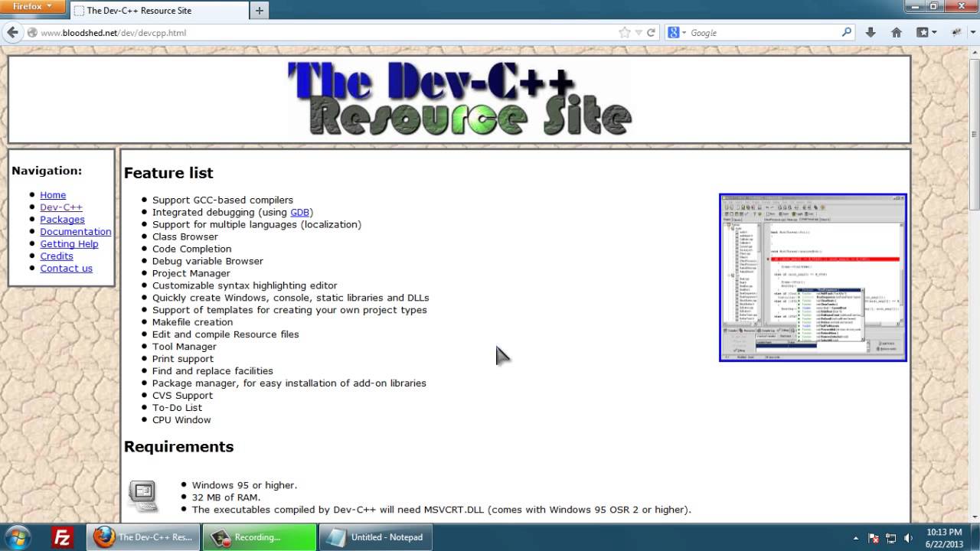This screenshot has width=980, height=551.
Task: Open the history dropdown in the URL bar
Action: point(638,32)
